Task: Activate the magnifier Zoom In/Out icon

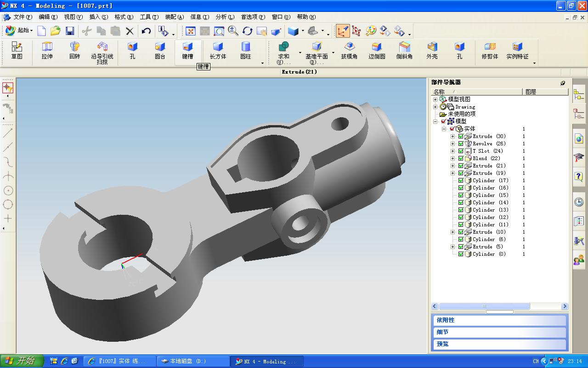Action: [233, 31]
